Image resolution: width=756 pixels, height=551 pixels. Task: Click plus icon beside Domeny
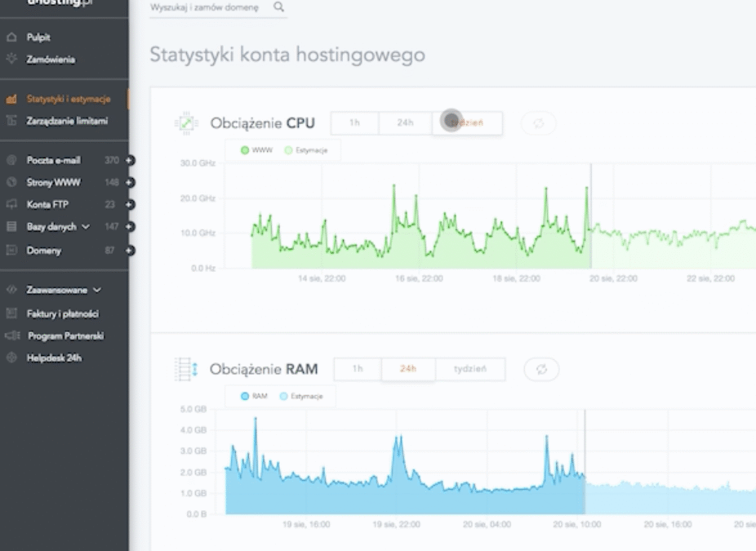coord(129,251)
